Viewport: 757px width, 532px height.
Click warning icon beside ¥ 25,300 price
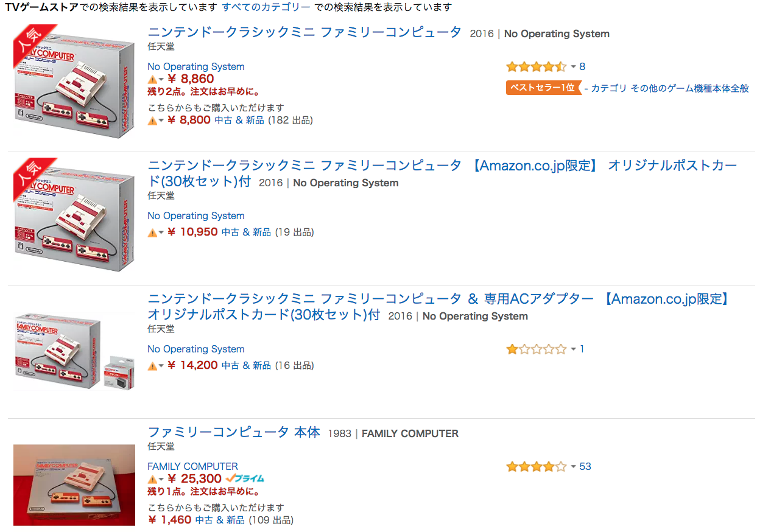(152, 480)
